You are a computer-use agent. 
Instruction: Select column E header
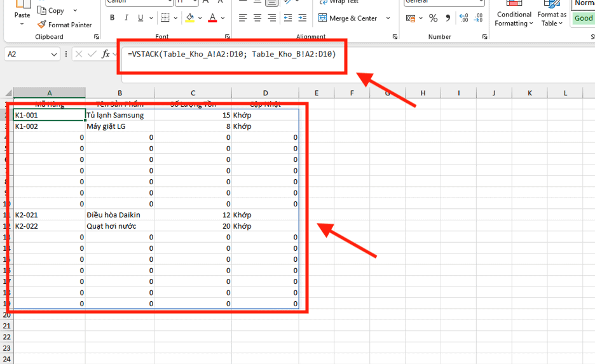coord(317,93)
